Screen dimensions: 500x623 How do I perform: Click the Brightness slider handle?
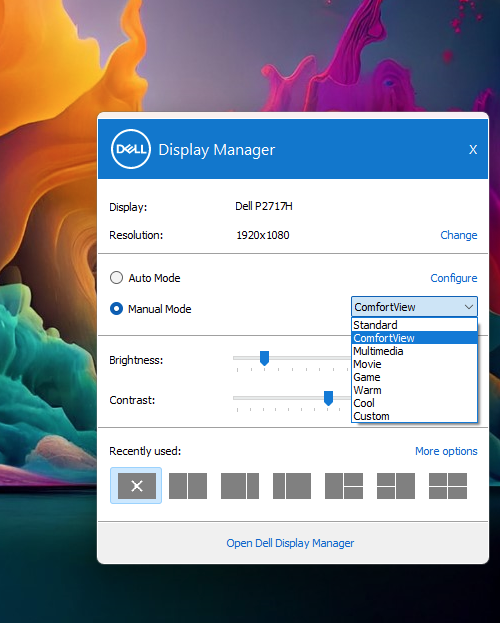264,358
